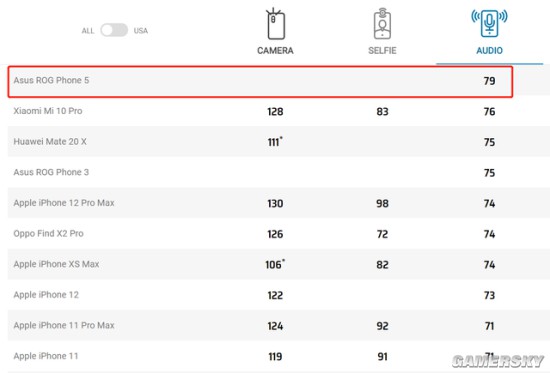Click the Camera phone icon
Screen dimensions: 550x373
[275, 24]
